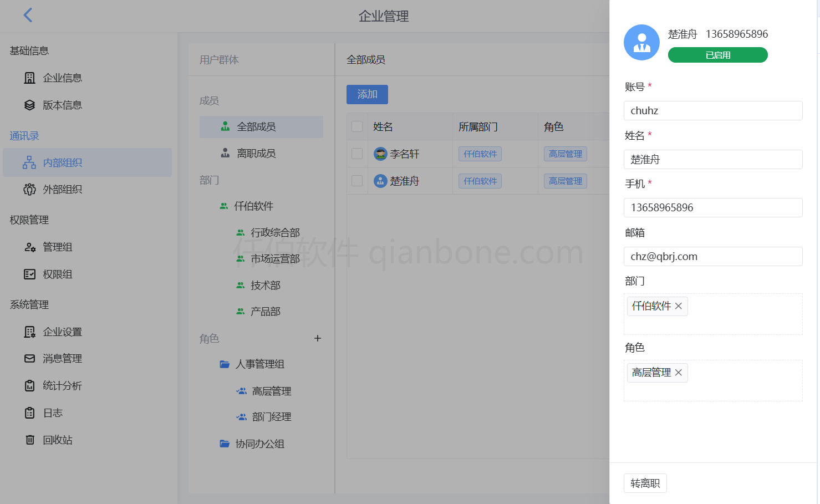The width and height of the screenshot is (820, 504).
Task: Check the checkbox next to 楚淮舟
Action: coord(356,181)
